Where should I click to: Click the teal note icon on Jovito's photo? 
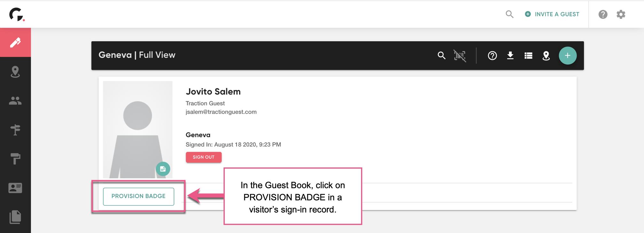point(163,169)
